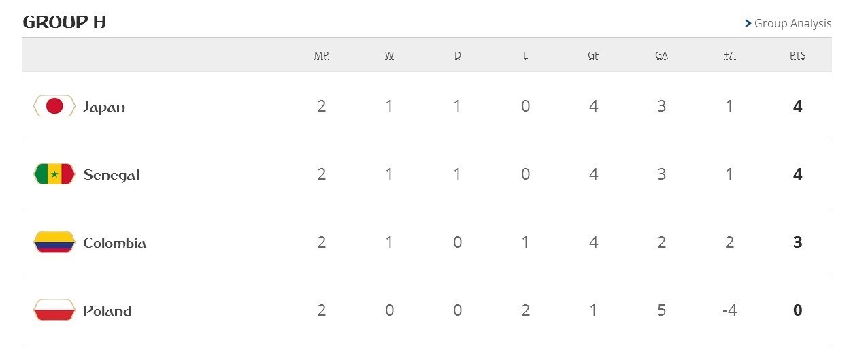Click the Colombia flag icon

(54, 242)
